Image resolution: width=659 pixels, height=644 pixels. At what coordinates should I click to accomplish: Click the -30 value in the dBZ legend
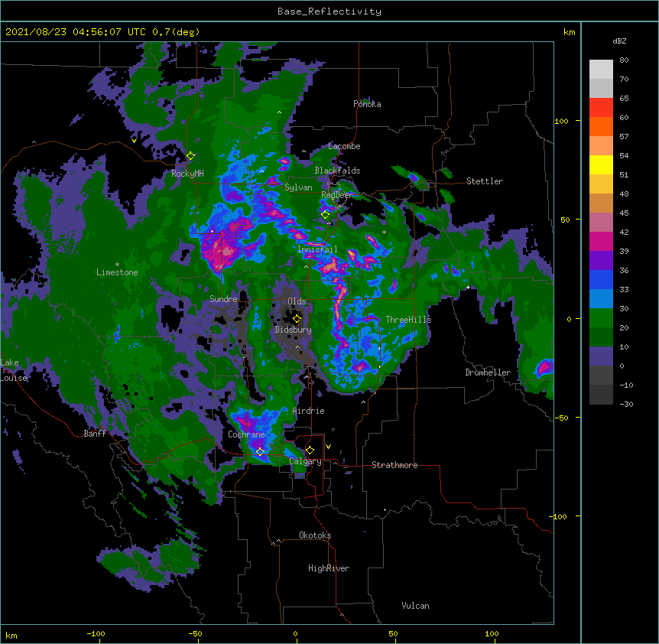click(626, 405)
